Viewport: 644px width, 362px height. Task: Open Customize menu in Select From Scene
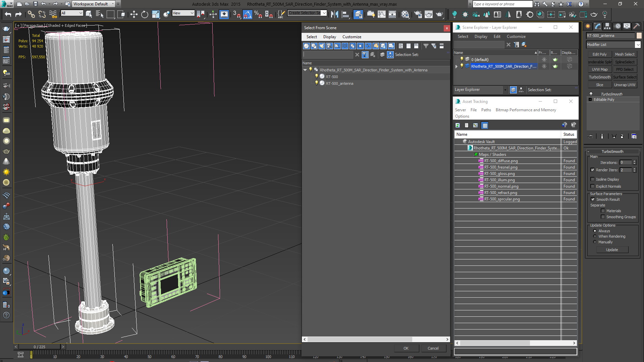click(x=352, y=37)
